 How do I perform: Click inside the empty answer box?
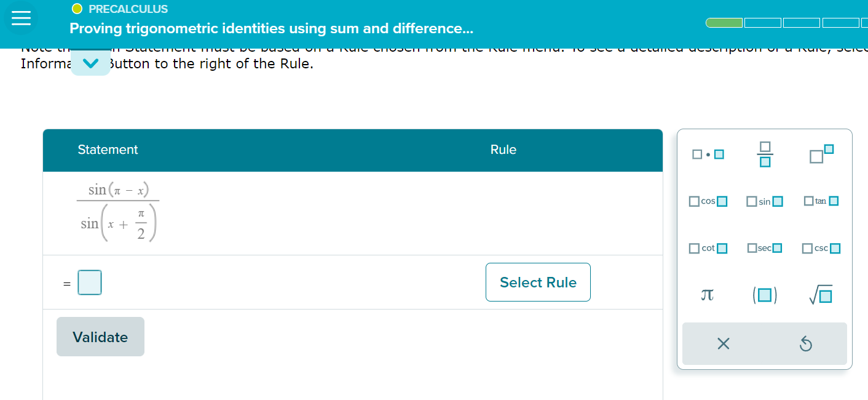tap(90, 282)
